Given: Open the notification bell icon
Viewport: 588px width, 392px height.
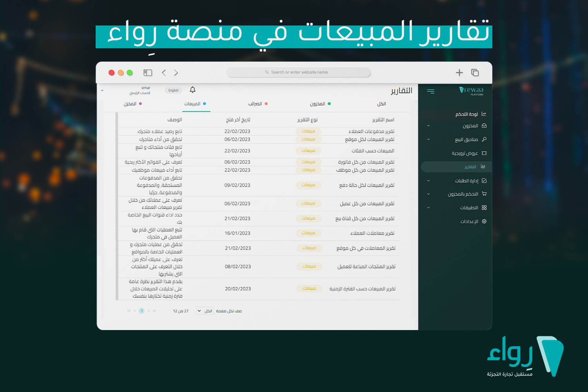Looking at the screenshot, I should [x=192, y=90].
